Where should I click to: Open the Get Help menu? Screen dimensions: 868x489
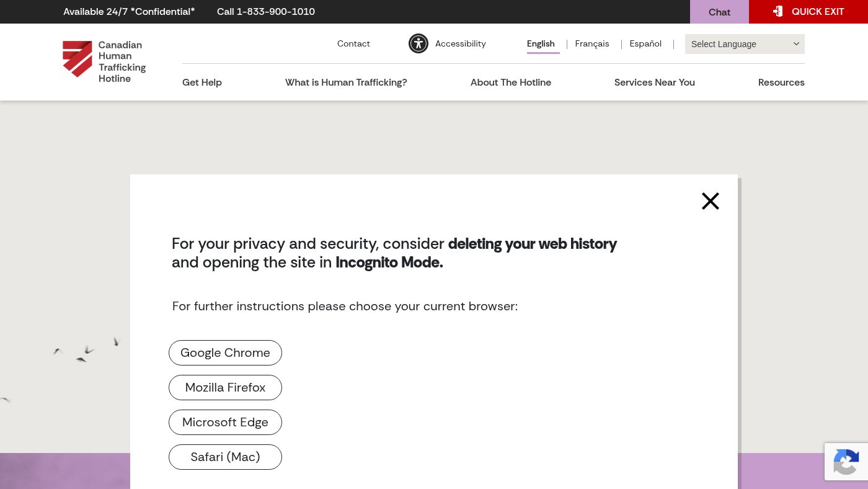pyautogui.click(x=202, y=82)
